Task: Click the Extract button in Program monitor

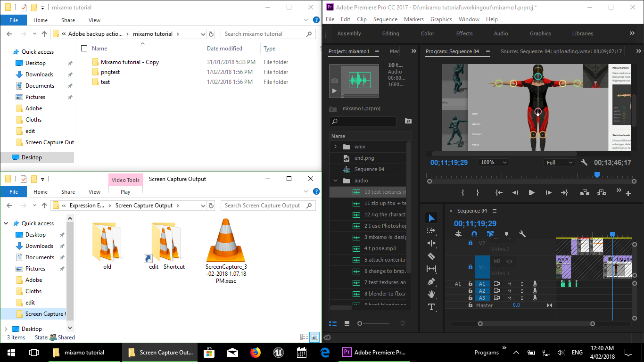Action: pyautogui.click(x=601, y=192)
